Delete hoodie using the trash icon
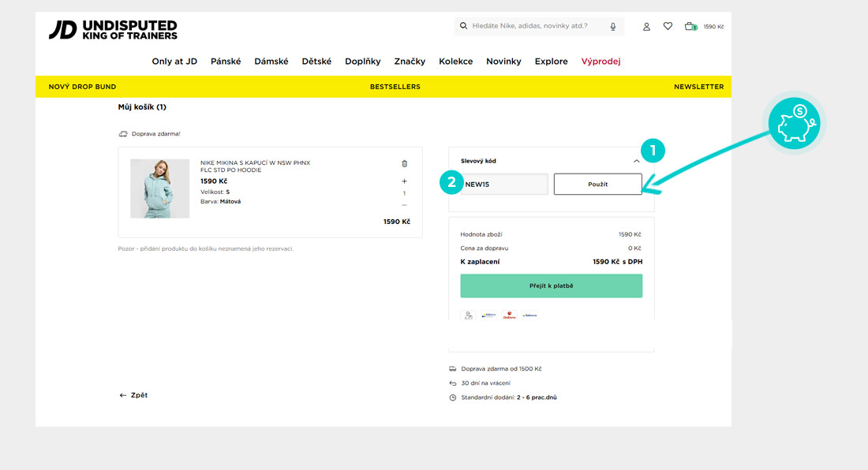868x470 pixels. coord(405,163)
